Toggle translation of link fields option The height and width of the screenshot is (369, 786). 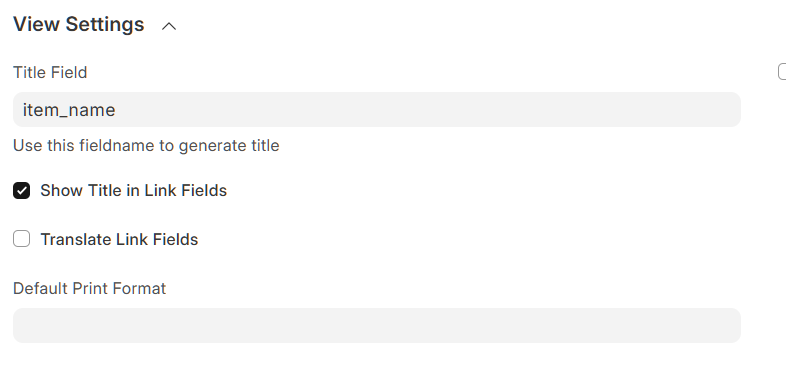pyautogui.click(x=22, y=239)
